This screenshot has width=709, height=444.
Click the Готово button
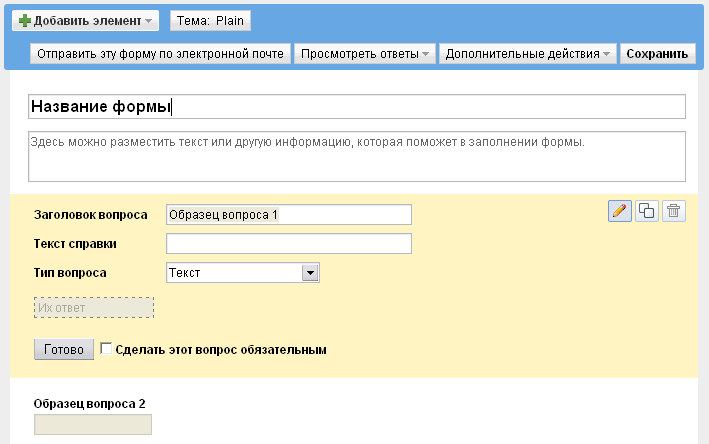[64, 350]
